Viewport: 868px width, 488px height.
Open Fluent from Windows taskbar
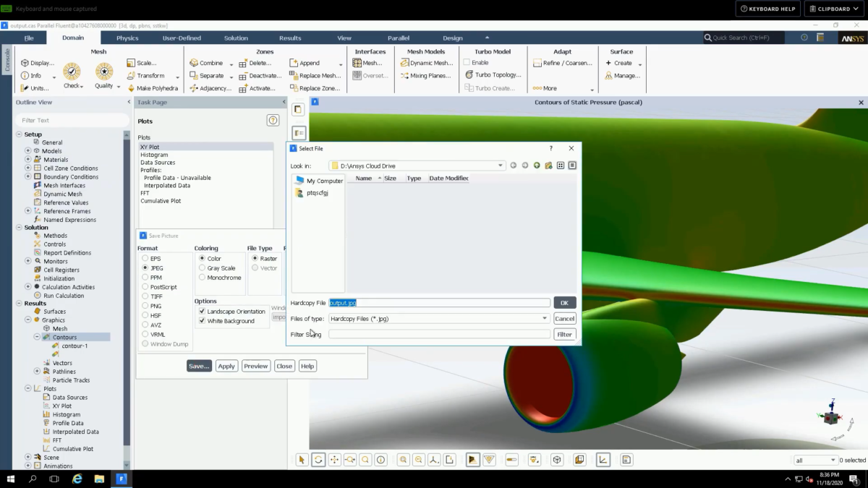point(122,479)
